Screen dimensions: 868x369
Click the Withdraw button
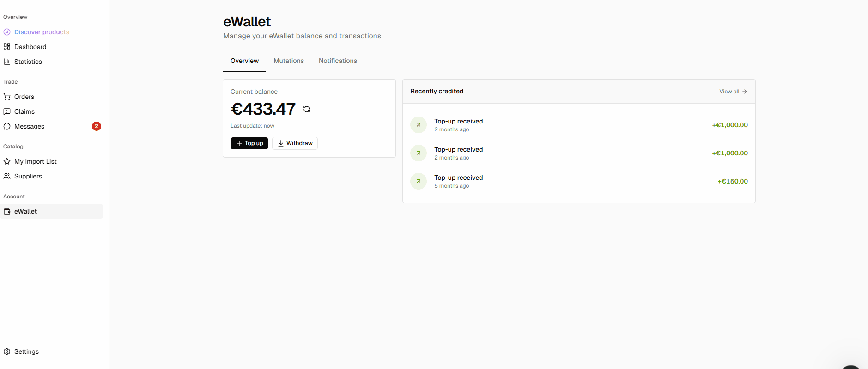coord(295,143)
